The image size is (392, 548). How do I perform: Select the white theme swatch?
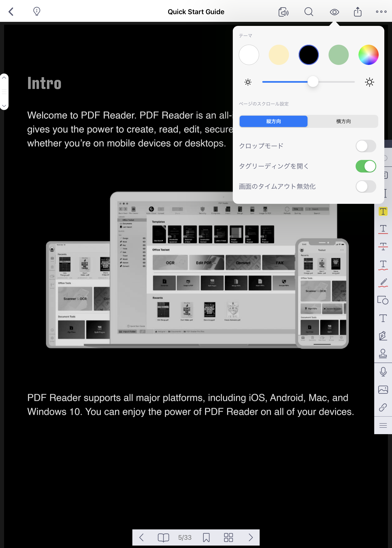[249, 55]
